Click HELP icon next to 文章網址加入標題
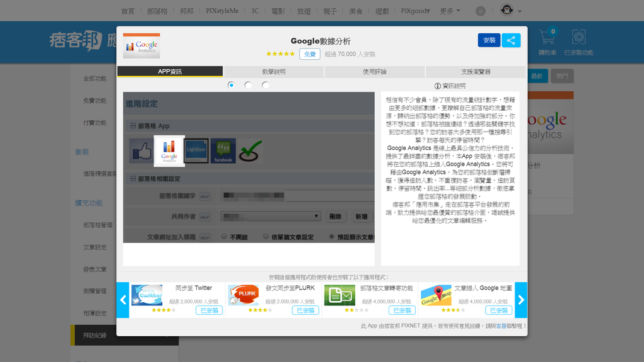The height and width of the screenshot is (362, 644). pos(204,237)
